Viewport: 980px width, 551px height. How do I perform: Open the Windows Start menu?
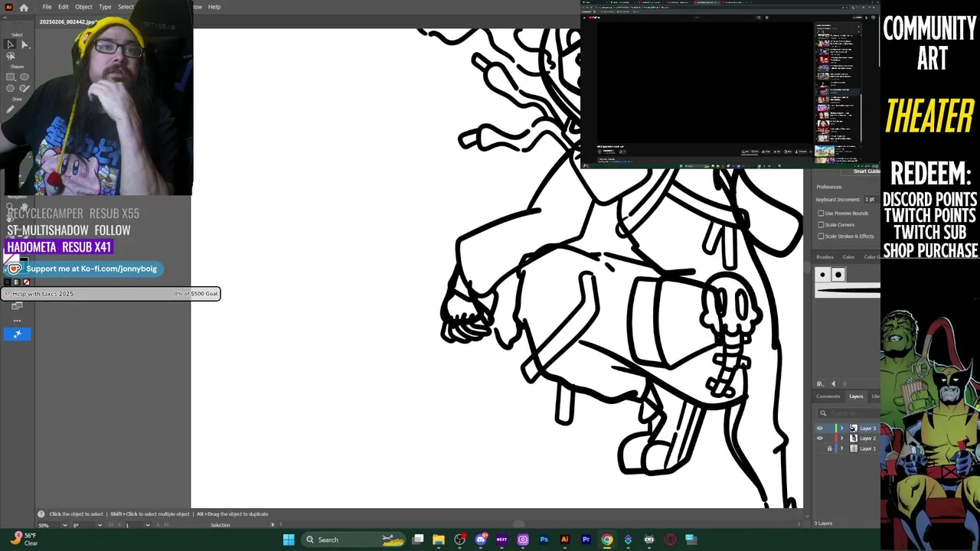pyautogui.click(x=289, y=540)
